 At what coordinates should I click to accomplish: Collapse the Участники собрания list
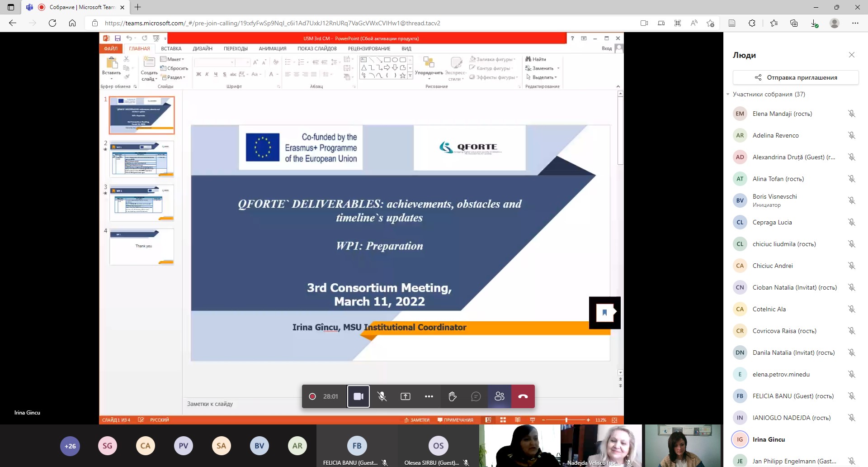click(728, 94)
